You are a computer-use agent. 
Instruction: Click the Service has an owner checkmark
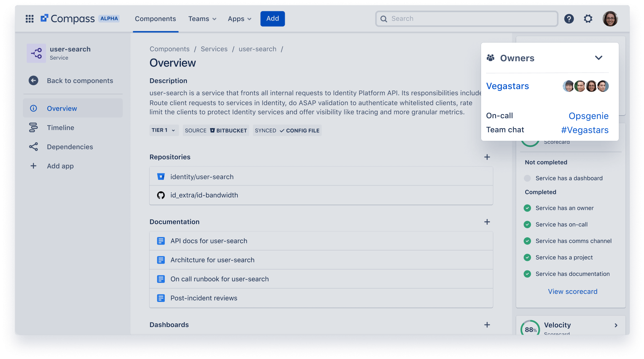(527, 208)
